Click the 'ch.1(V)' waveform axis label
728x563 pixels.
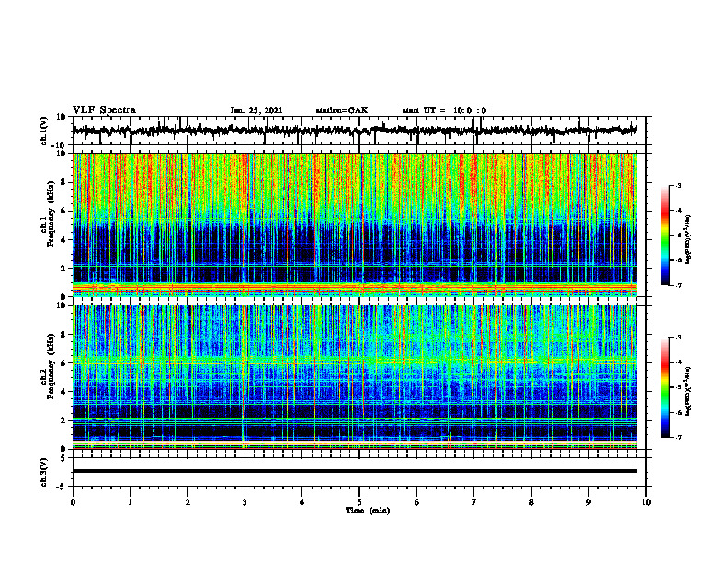click(x=44, y=131)
